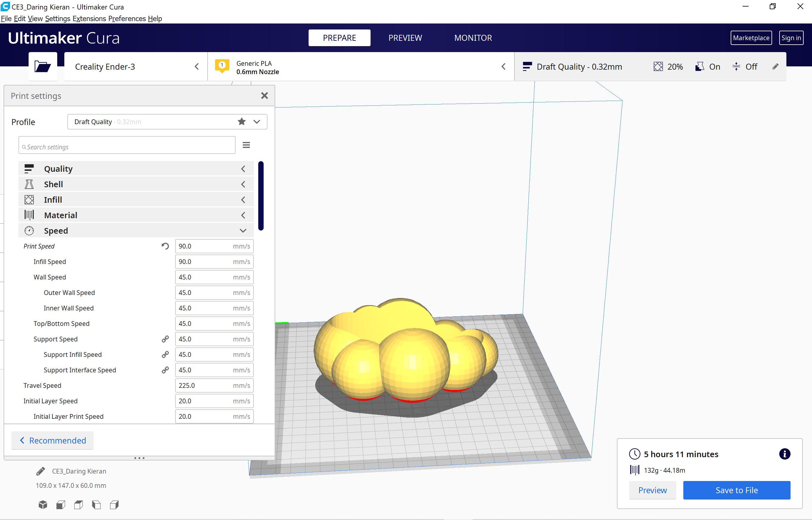Switch to the PREVIEW tab
812x520 pixels.
point(405,38)
